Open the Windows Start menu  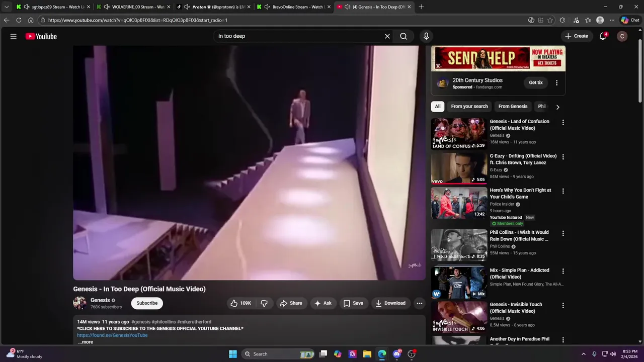click(233, 354)
